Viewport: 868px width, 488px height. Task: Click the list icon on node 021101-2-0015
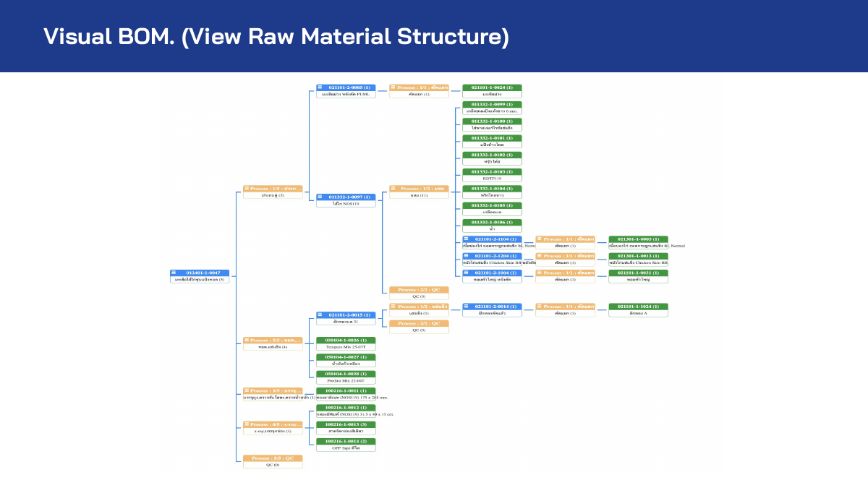coord(320,314)
